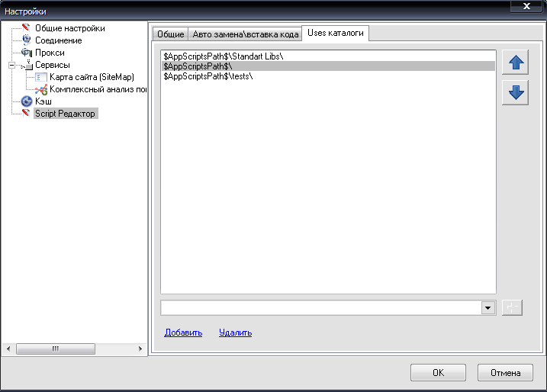
Task: Collapse the Сервисы tree node
Action: 12,66
